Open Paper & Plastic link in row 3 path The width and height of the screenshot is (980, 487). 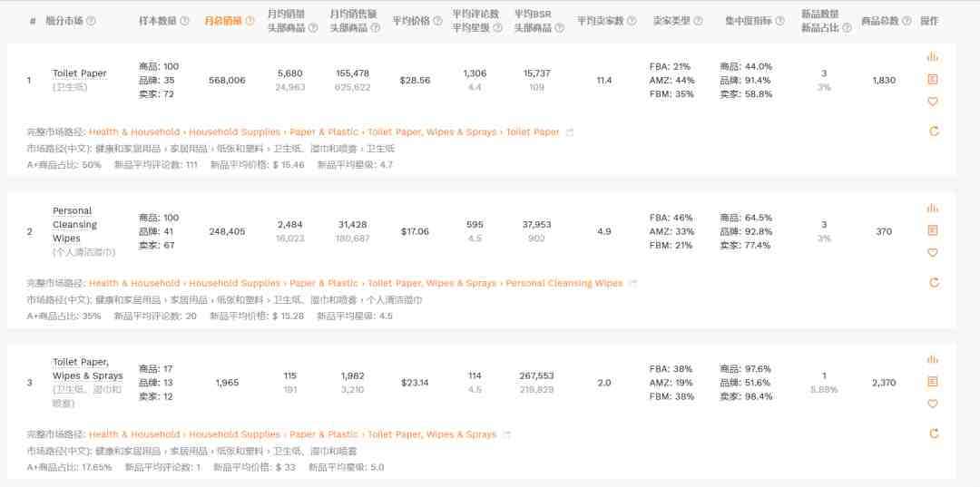click(324, 433)
